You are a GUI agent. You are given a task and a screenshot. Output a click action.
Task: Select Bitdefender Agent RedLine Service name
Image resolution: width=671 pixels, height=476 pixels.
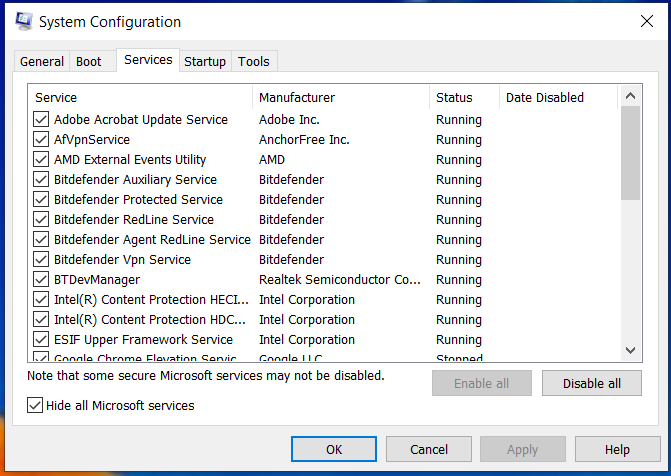click(x=152, y=239)
